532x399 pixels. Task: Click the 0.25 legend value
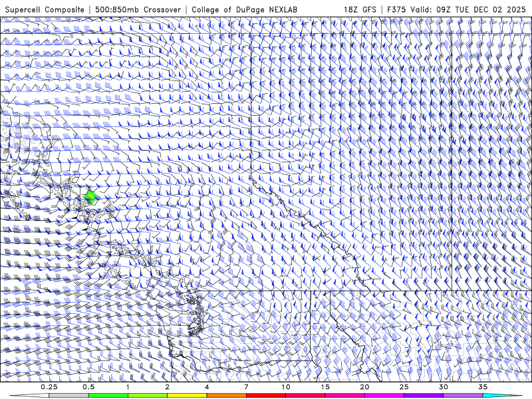pos(49,387)
